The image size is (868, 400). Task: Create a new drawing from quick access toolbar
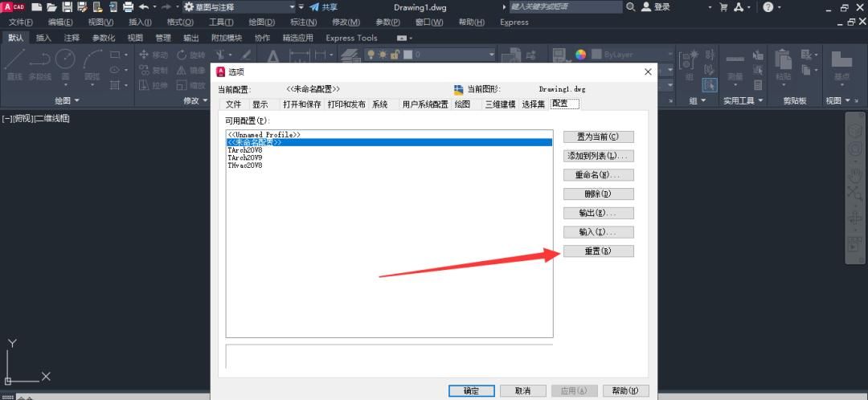37,7
